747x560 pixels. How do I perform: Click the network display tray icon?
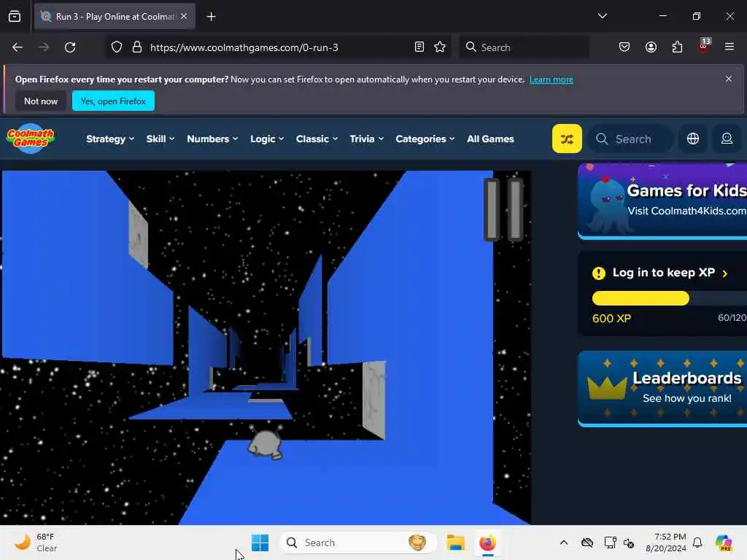(x=610, y=542)
